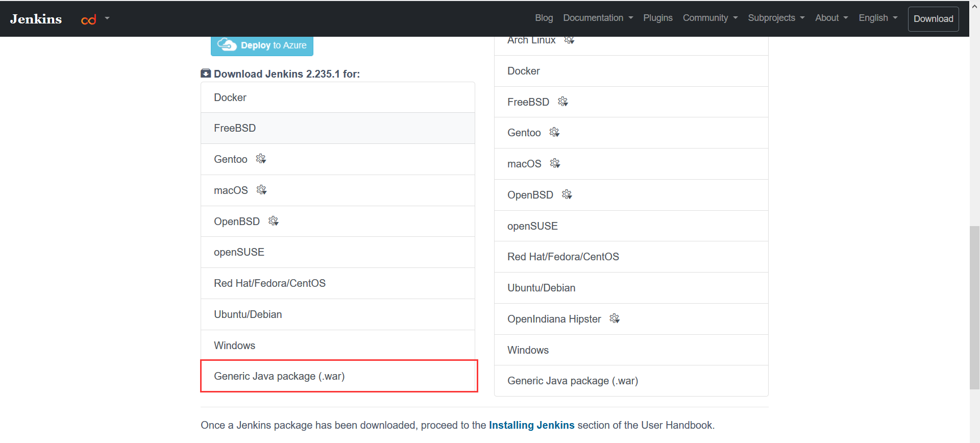
Task: Open the Installing Jenkins link
Action: (x=532, y=425)
